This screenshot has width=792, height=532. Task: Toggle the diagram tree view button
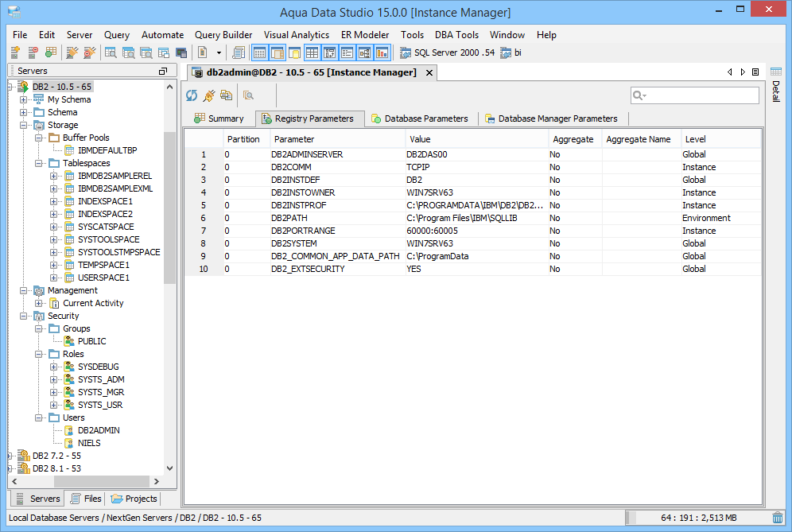[365, 52]
